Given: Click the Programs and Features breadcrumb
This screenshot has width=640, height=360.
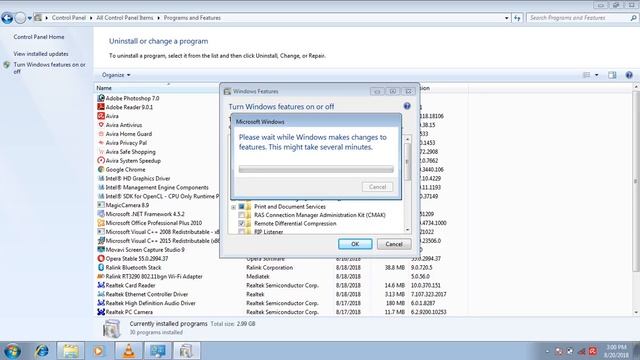Looking at the screenshot, I should coord(192,18).
